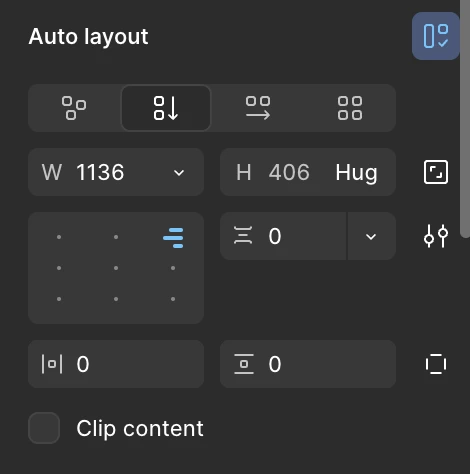Expand the gap spacing dropdown chevron
The width and height of the screenshot is (470, 474).
tap(371, 236)
